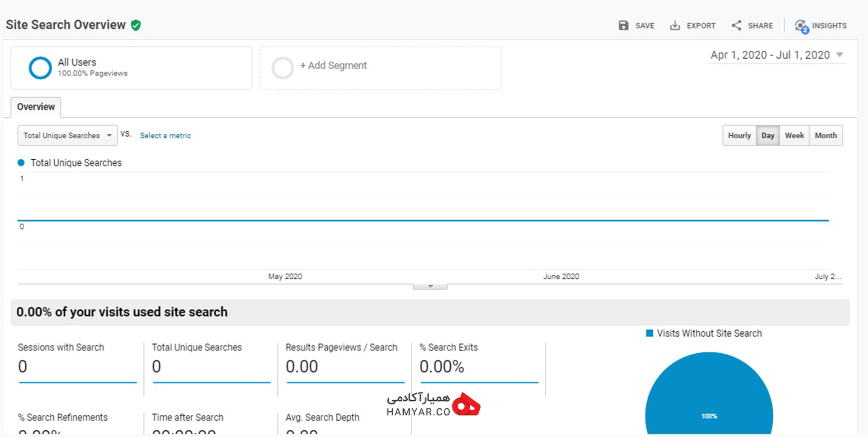The image size is (868, 437).
Task: Click the Site Search Overview title
Action: click(x=66, y=25)
